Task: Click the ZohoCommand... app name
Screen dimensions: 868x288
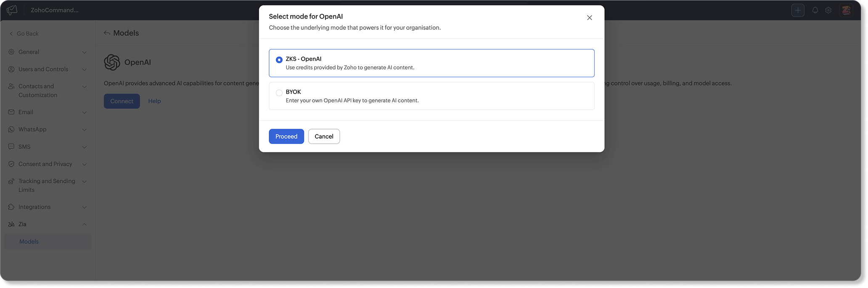Action: (55, 10)
